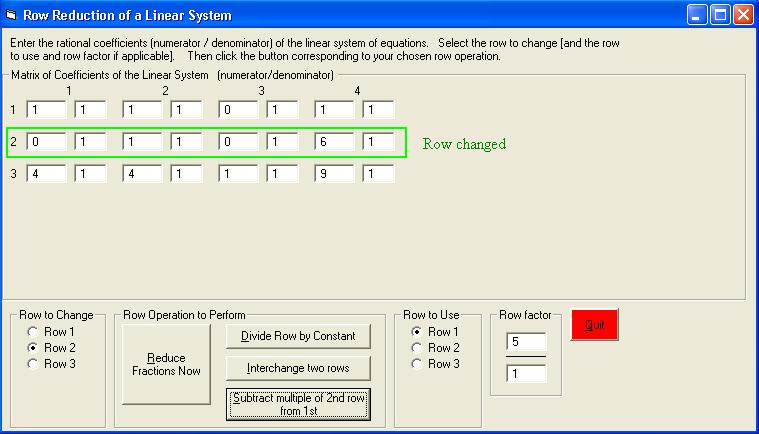Screen dimensions: 759x434
Task: Close the Row Reduction window
Action: 743,15
